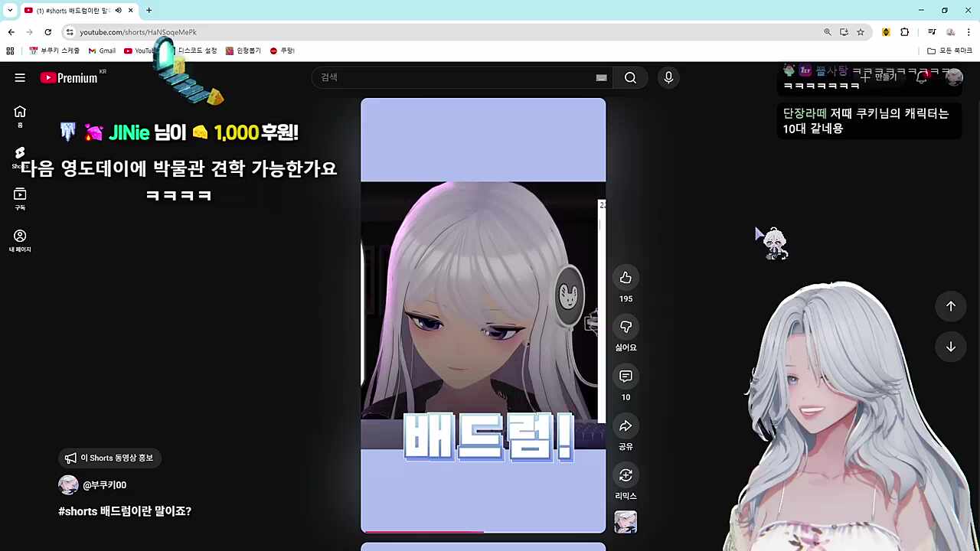The image size is (980, 551).
Task: Navigate to the next Short with down arrow
Action: pyautogui.click(x=951, y=347)
